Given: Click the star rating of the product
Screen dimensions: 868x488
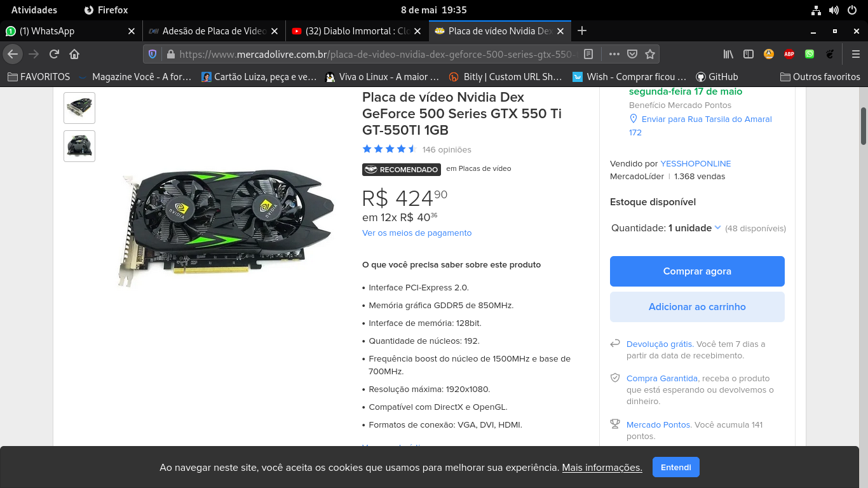Looking at the screenshot, I should 390,149.
